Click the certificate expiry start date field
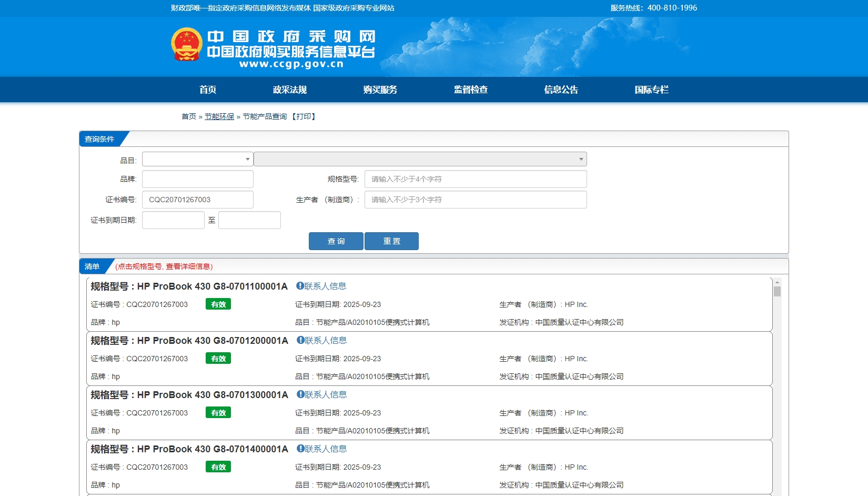This screenshot has width=868, height=496. (x=173, y=220)
